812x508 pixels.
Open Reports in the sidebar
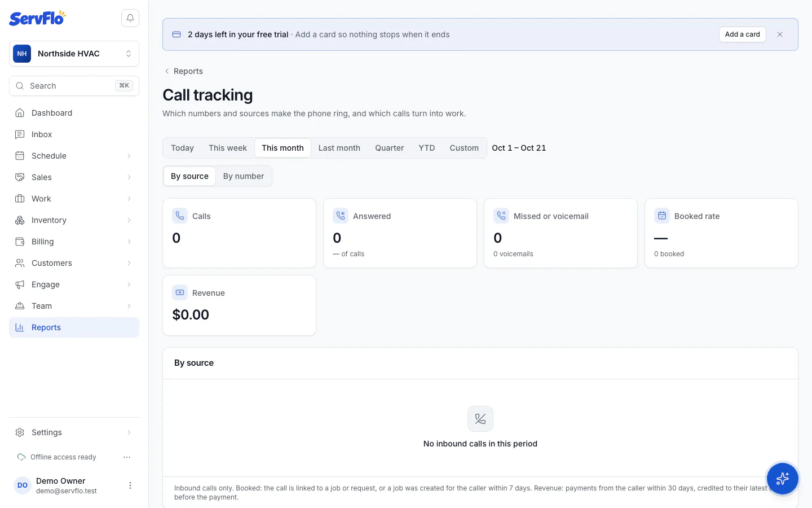(x=74, y=327)
